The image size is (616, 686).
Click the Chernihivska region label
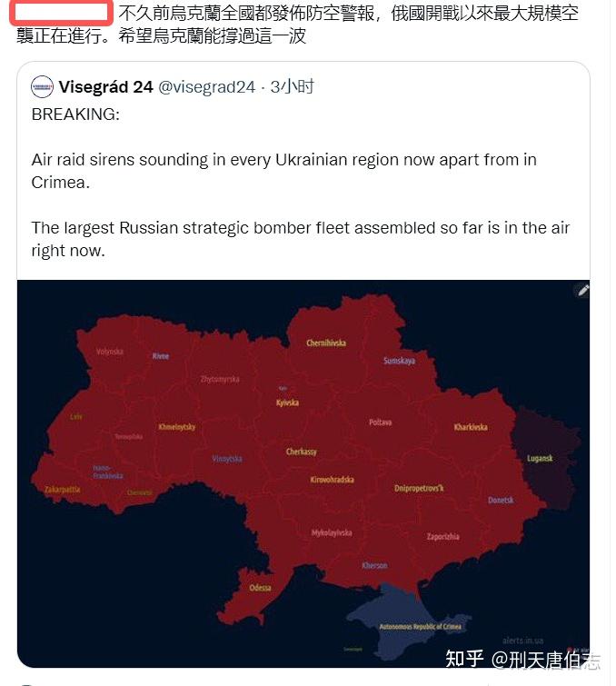pyautogui.click(x=326, y=343)
